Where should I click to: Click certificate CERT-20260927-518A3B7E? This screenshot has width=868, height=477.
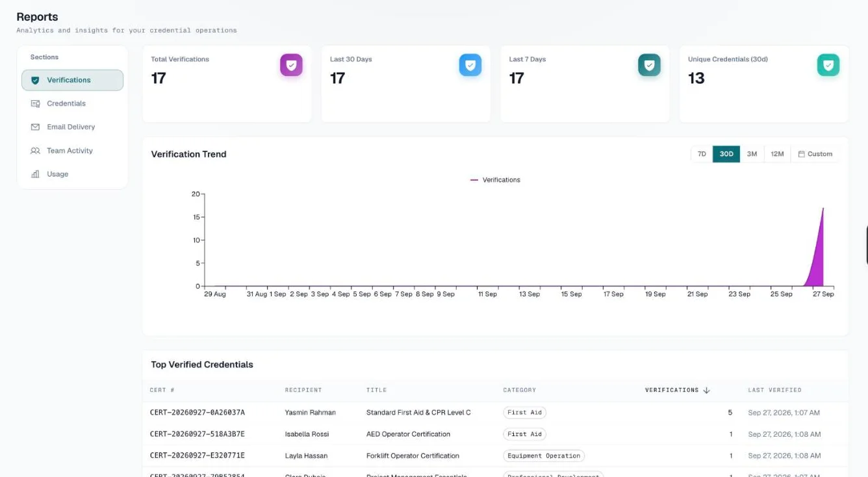coord(197,434)
